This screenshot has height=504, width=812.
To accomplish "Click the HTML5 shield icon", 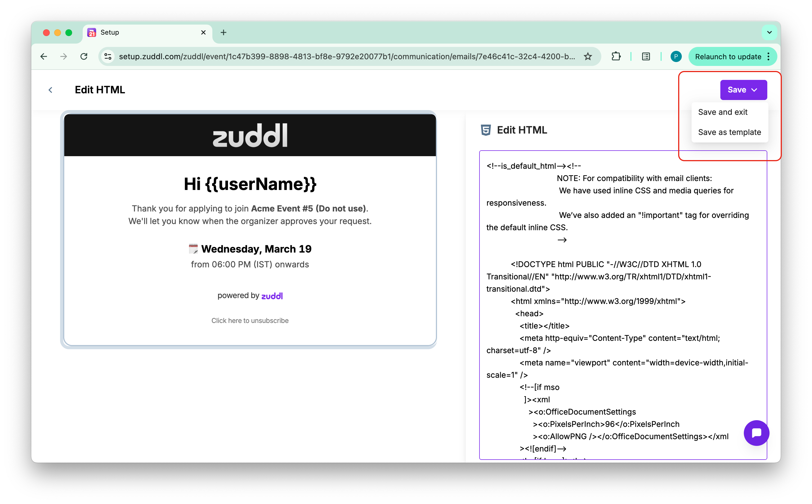I will 486,130.
